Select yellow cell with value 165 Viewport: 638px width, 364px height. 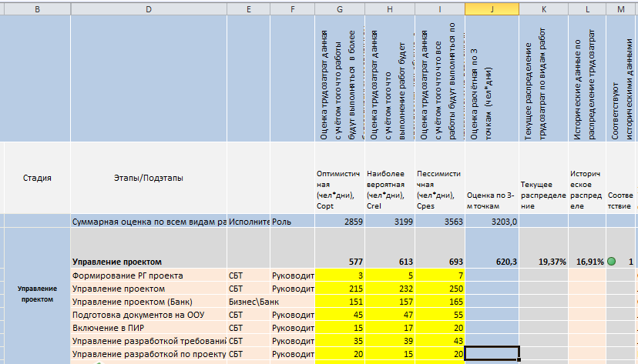click(440, 302)
